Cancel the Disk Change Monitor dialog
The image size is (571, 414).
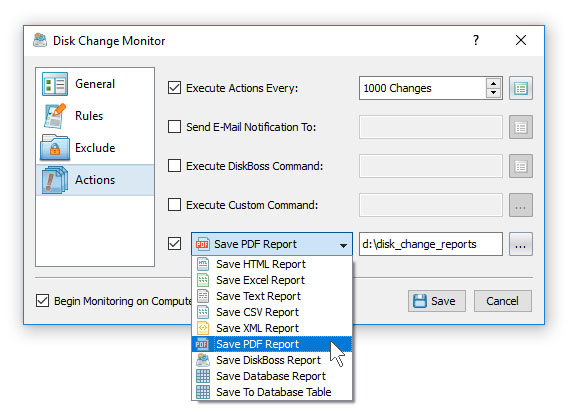[503, 301]
